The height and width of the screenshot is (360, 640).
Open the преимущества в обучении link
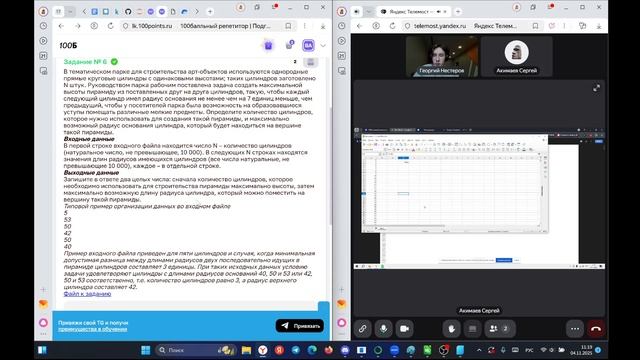(92, 329)
